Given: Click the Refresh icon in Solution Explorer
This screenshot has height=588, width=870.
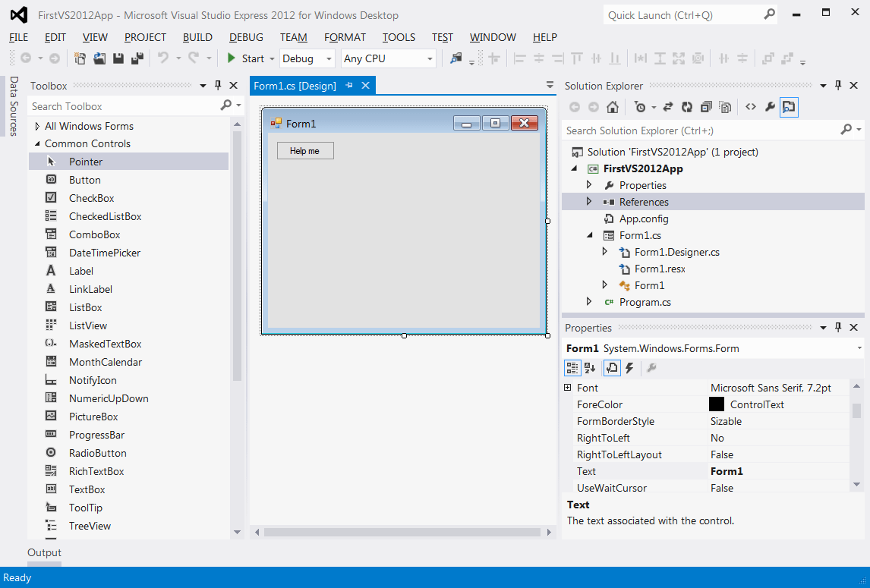Looking at the screenshot, I should pos(687,107).
